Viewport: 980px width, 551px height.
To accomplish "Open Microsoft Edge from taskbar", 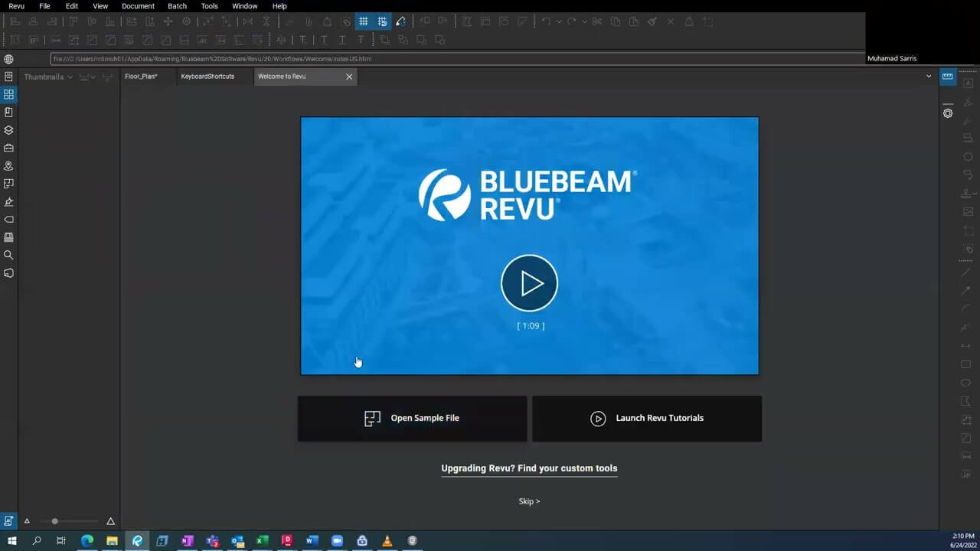I will point(87,540).
